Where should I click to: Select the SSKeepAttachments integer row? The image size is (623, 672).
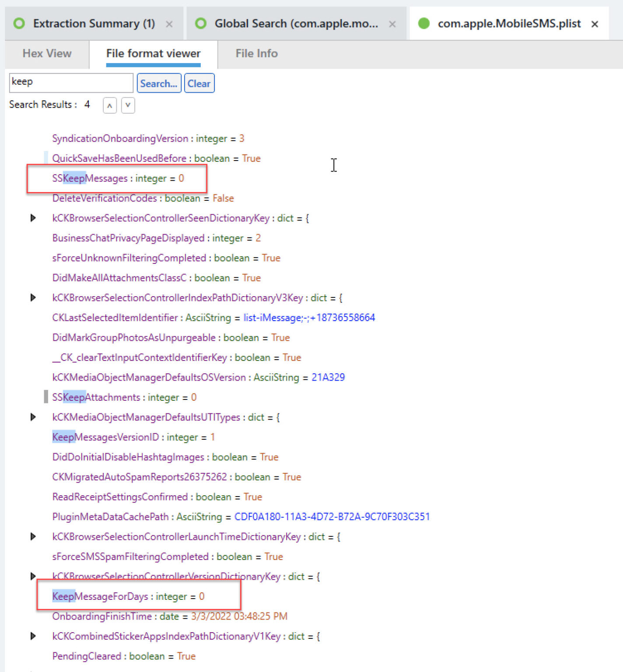[x=124, y=397]
